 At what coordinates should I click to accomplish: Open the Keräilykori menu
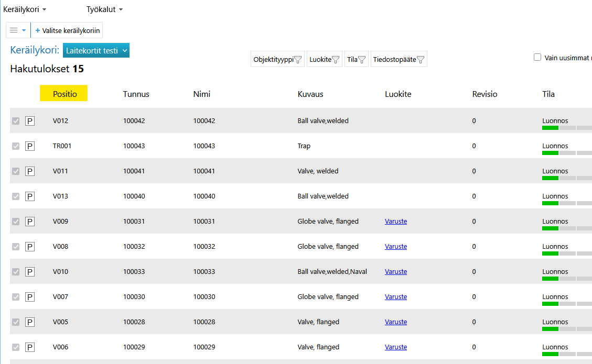(25, 9)
